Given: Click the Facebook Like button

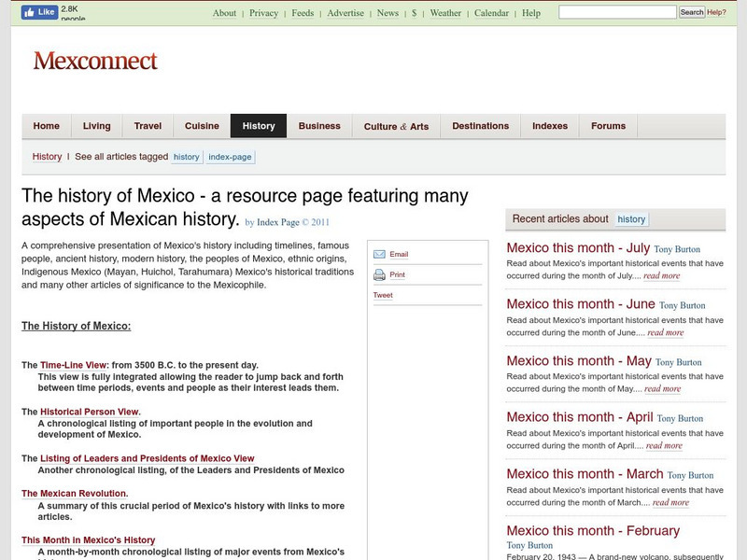Looking at the screenshot, I should pos(38,12).
